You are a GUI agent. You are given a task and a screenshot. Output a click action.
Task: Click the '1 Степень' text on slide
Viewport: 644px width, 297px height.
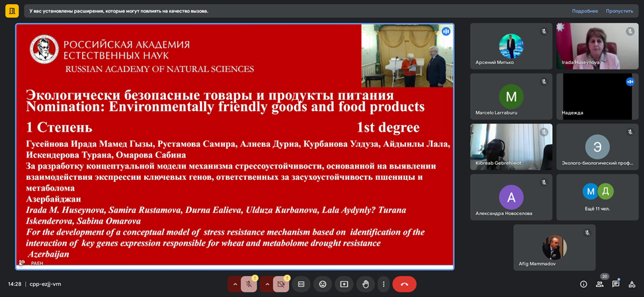(59, 128)
